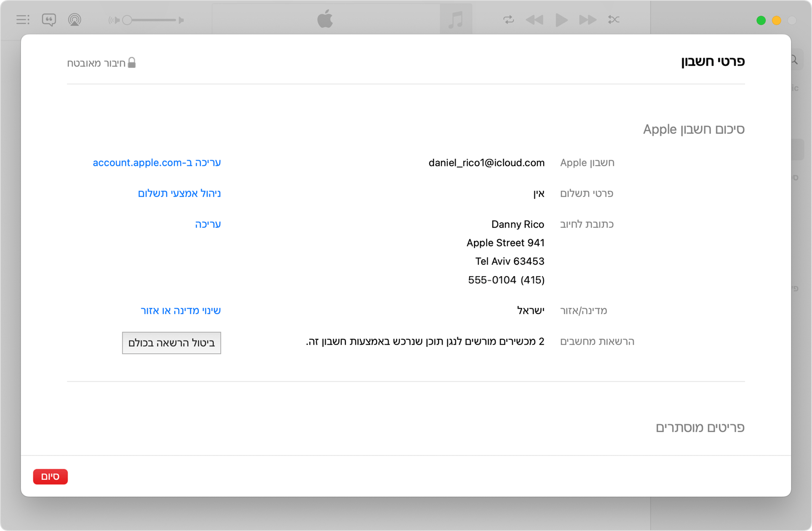Open the ניהול אמצעי תשלום link
Screen dimensions: 812x531
(179, 194)
